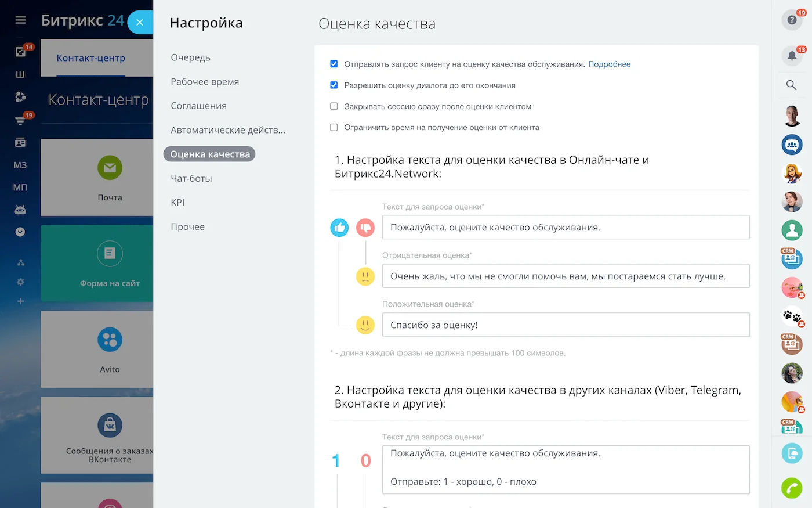Open the employees contact card icon
The image size is (812, 508).
coord(20,141)
